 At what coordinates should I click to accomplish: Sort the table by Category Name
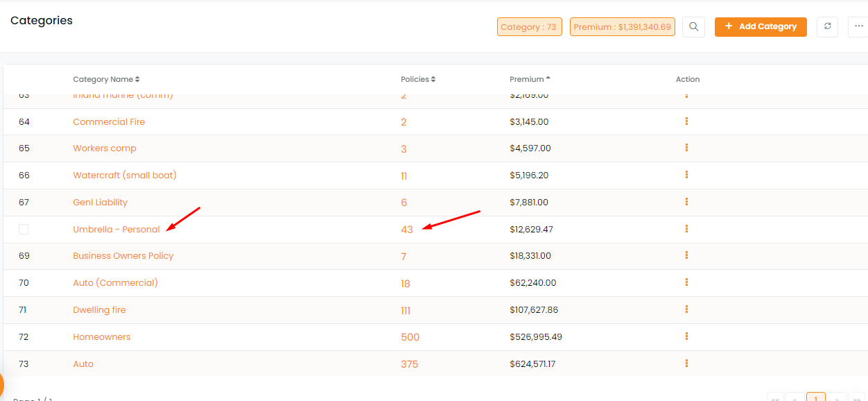tap(106, 79)
